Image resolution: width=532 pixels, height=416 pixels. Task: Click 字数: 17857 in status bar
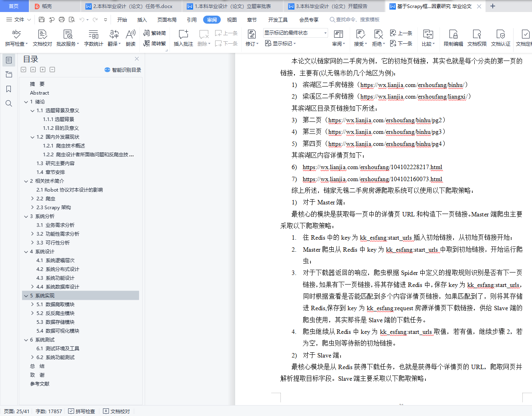[x=49, y=411]
